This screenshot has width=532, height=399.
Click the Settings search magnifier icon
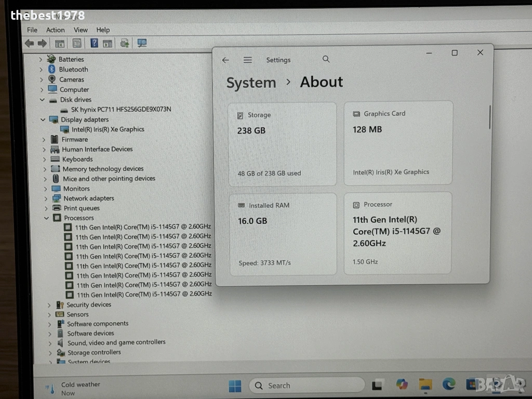[326, 60]
